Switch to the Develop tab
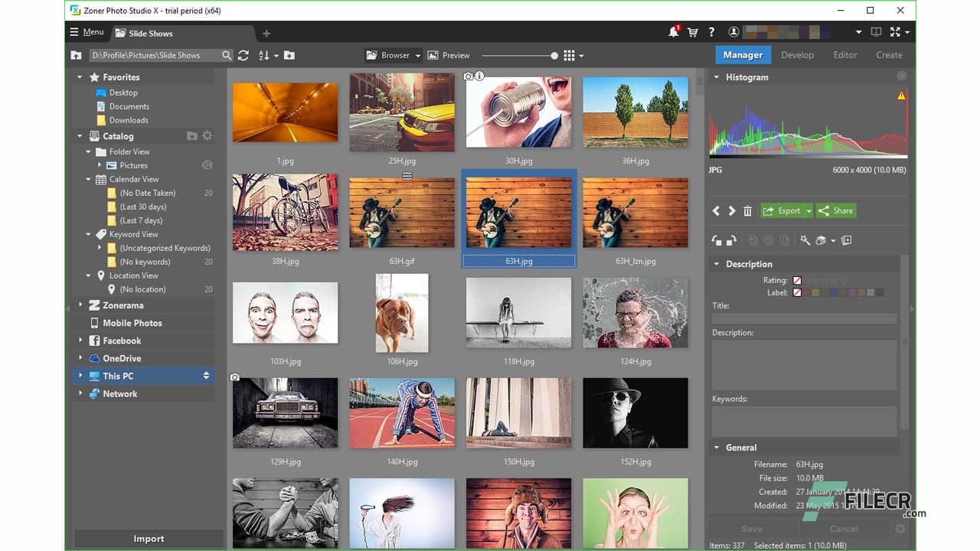This screenshot has width=980, height=551. 797,54
